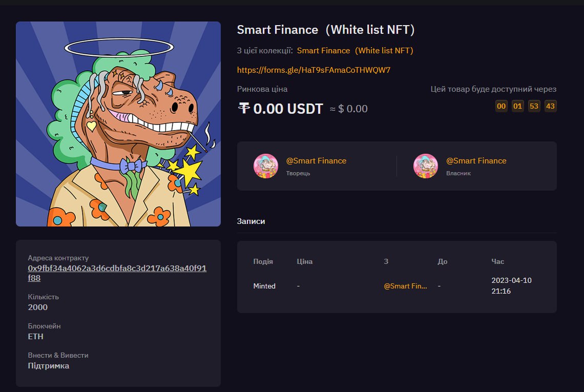Click the Час column header

[x=497, y=261]
